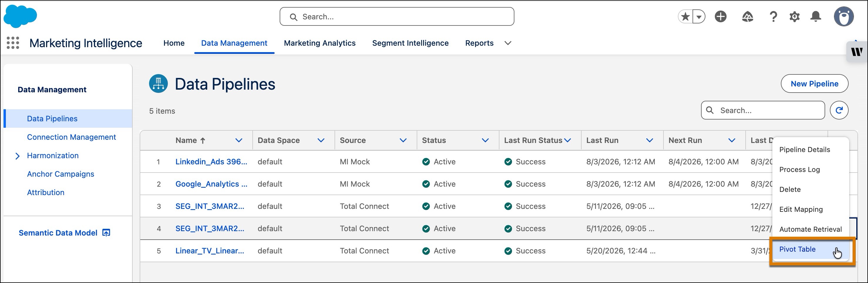Open the side utility panel tab
The width and height of the screenshot is (868, 283).
pos(857,52)
